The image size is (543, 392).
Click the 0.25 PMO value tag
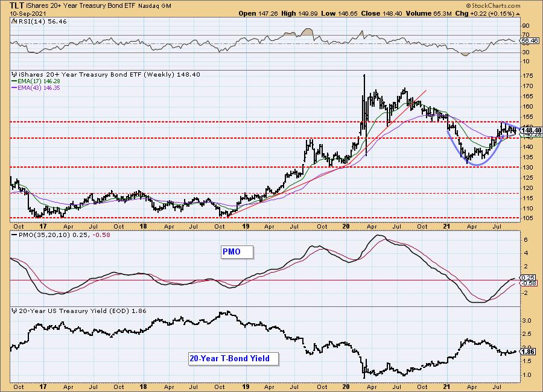pos(528,278)
